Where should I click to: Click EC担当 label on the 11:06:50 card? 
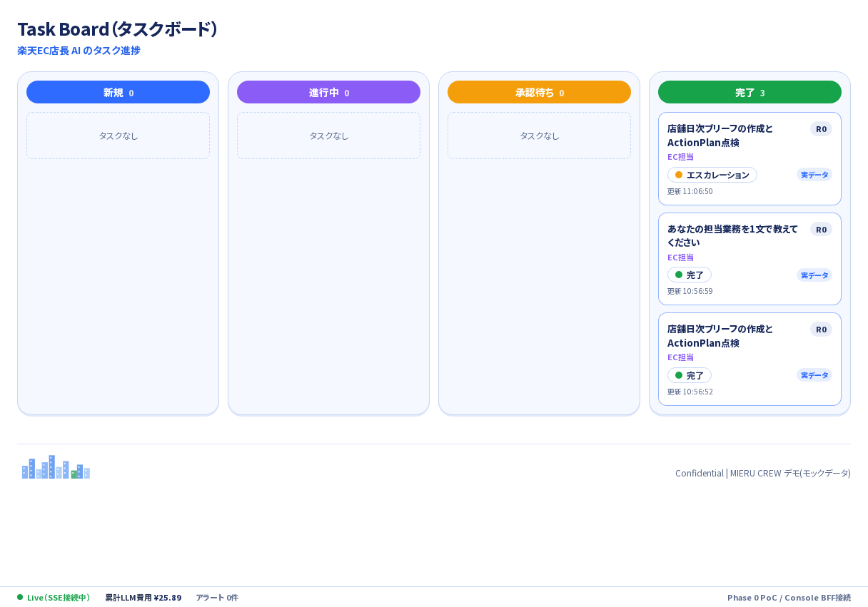pyautogui.click(x=680, y=157)
